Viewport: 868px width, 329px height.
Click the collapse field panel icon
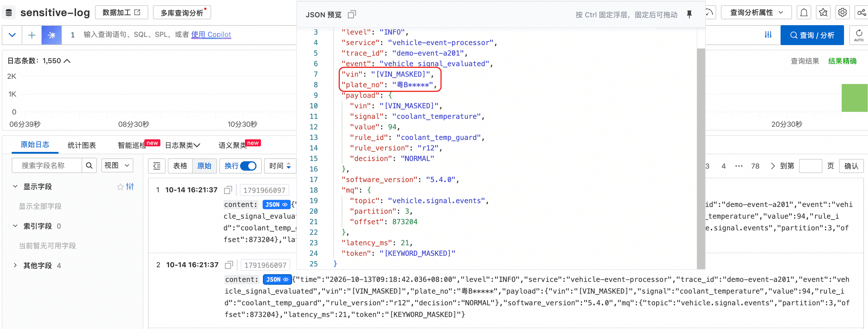click(x=157, y=166)
